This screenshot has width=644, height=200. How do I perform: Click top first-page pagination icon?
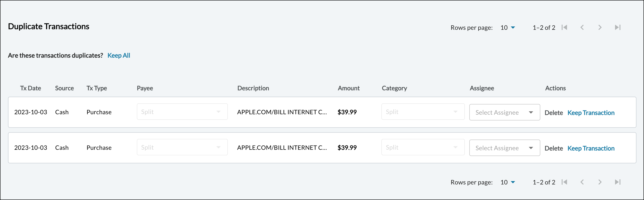(x=564, y=28)
